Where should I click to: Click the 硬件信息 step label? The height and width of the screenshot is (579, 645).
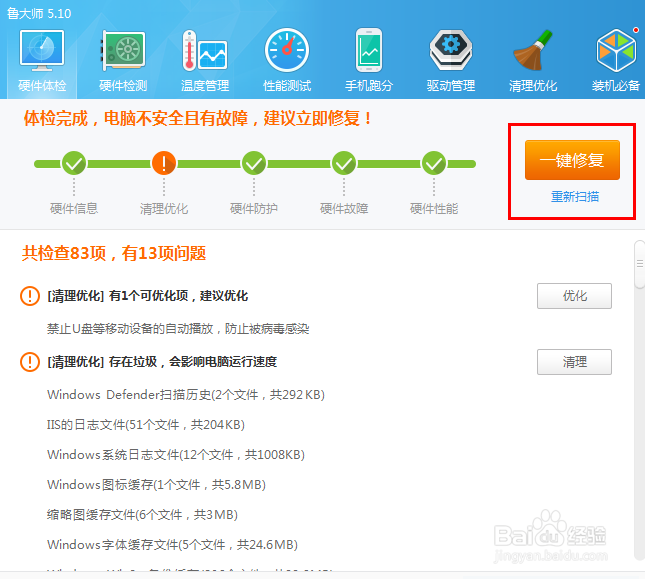[x=74, y=208]
